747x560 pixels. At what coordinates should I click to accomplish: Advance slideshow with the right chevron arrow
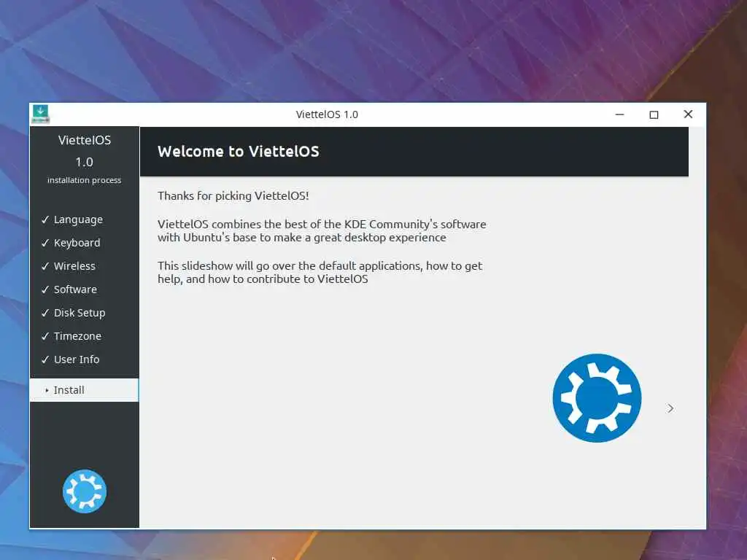click(x=670, y=408)
